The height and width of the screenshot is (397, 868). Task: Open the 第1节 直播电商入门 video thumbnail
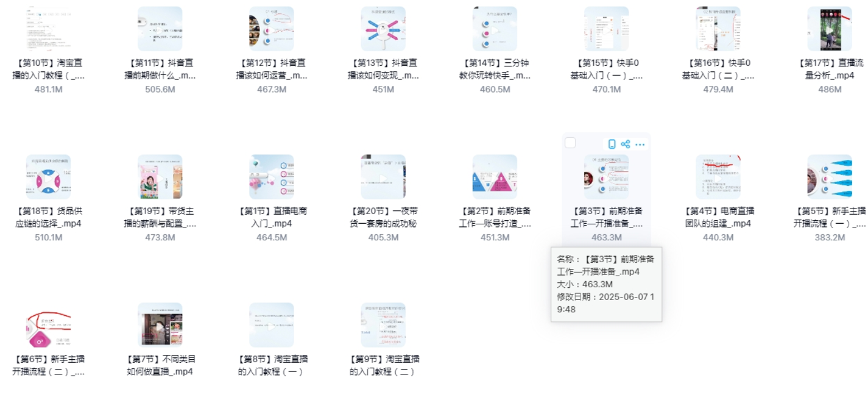click(x=272, y=177)
